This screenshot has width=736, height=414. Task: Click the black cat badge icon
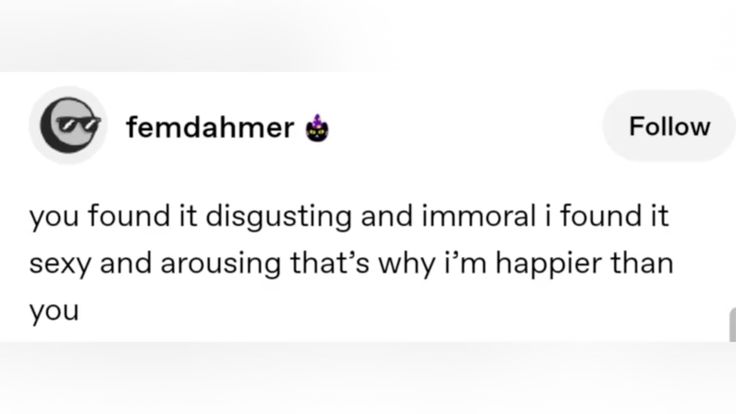(318, 129)
